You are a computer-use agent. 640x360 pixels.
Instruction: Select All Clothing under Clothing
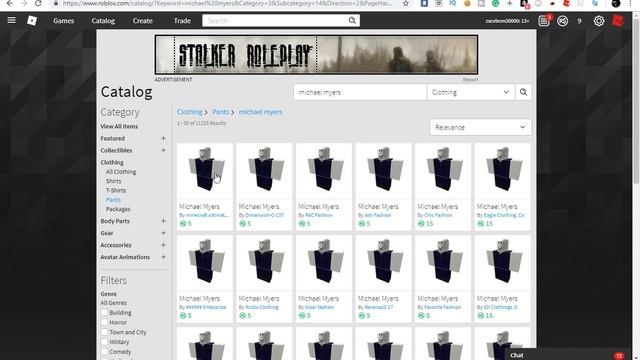click(121, 172)
